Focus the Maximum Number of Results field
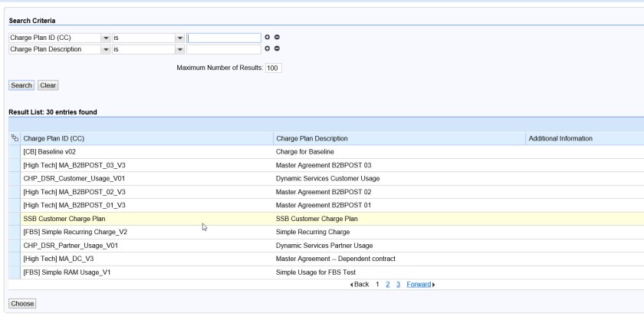 274,68
